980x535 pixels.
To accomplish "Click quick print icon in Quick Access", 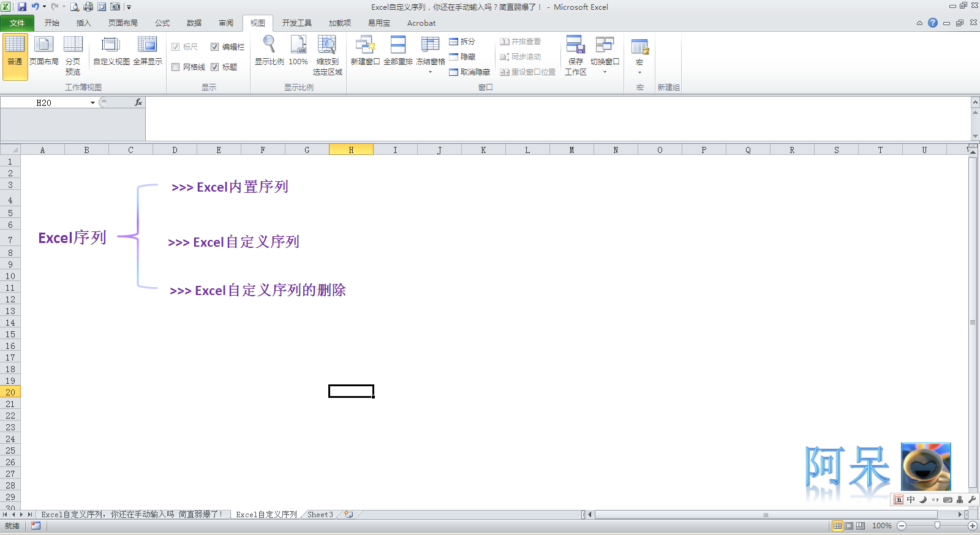I will point(88,7).
